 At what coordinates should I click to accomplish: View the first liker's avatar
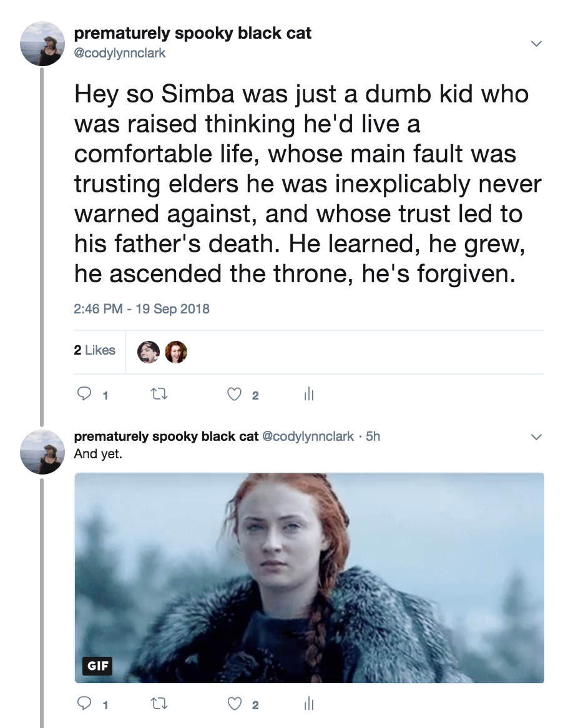pos(148,352)
